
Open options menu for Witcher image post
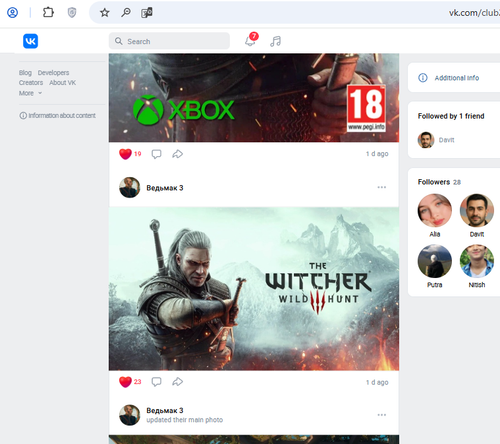(x=382, y=187)
